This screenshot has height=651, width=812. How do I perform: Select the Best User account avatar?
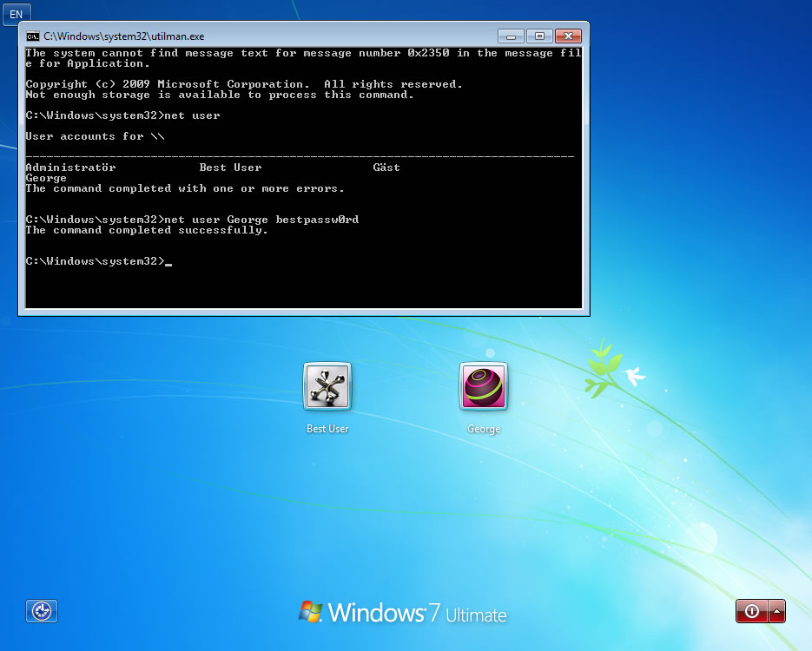[327, 385]
